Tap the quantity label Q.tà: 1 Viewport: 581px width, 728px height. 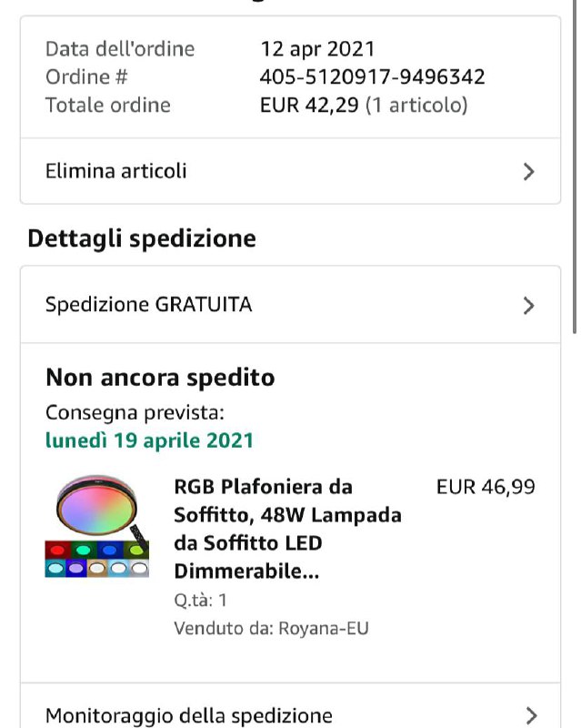[x=201, y=600]
